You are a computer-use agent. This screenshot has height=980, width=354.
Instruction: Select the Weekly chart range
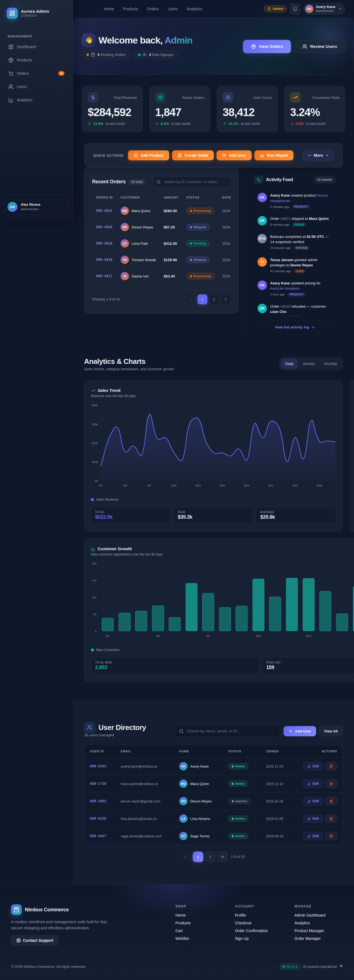tap(309, 364)
